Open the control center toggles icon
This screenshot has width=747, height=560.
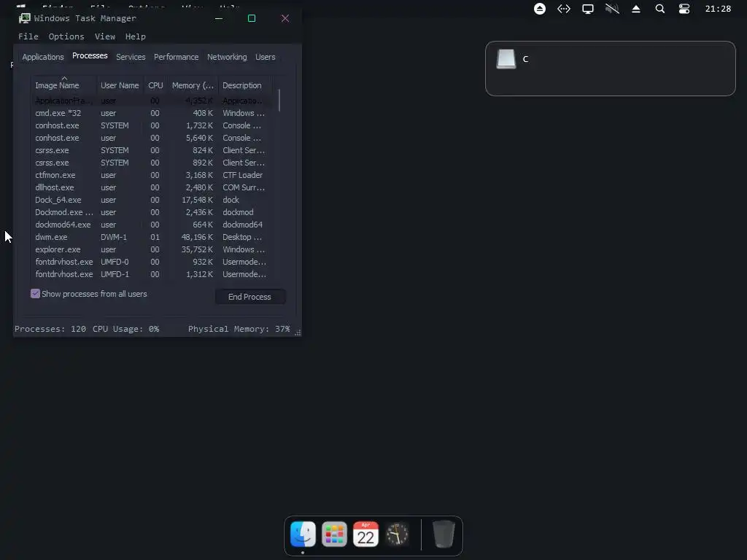[x=684, y=9]
